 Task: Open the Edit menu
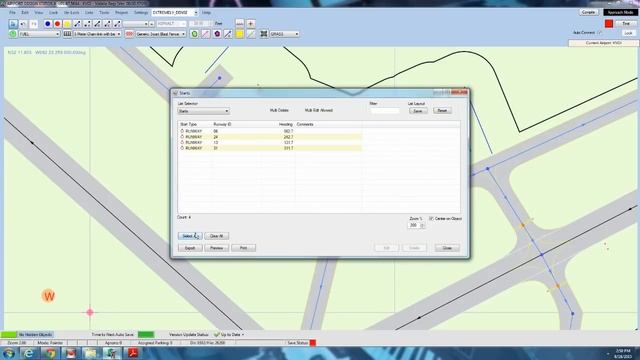25,13
